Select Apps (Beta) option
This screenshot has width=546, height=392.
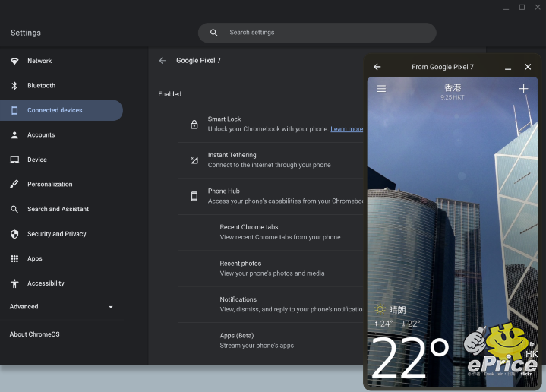tap(270, 341)
